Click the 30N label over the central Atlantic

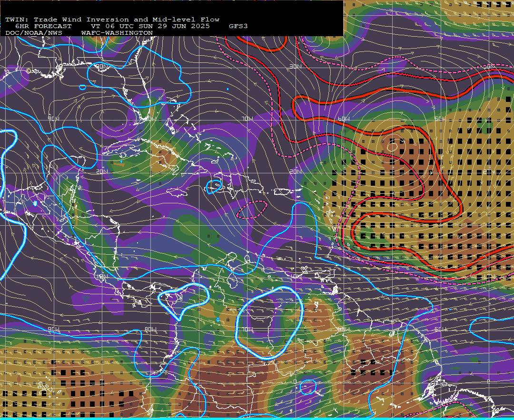click(296, 67)
